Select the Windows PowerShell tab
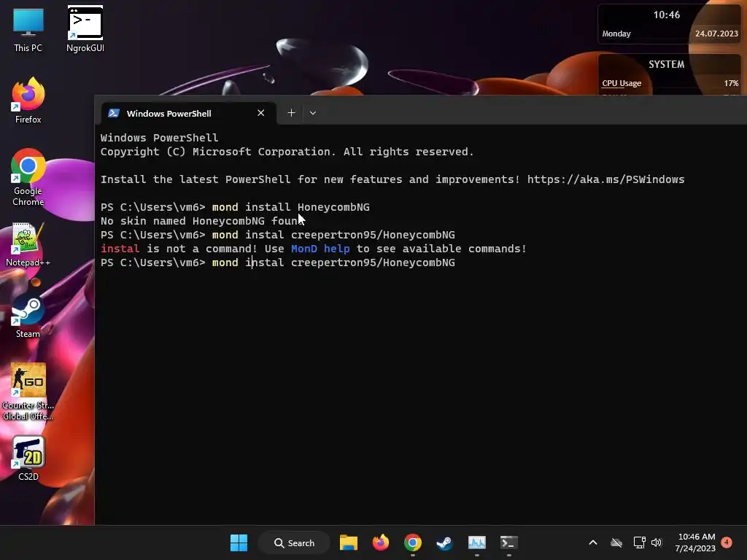The width and height of the screenshot is (747, 560). (x=189, y=113)
